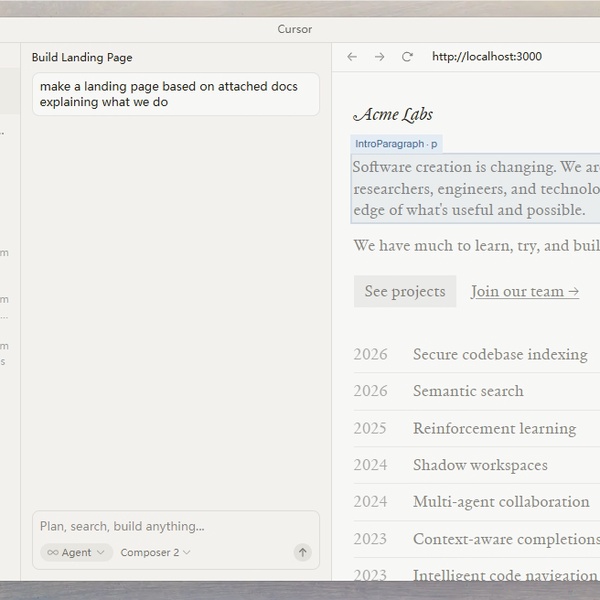Open the 'Shadow workspaces' entry
The height and width of the screenshot is (600, 600).
point(480,465)
